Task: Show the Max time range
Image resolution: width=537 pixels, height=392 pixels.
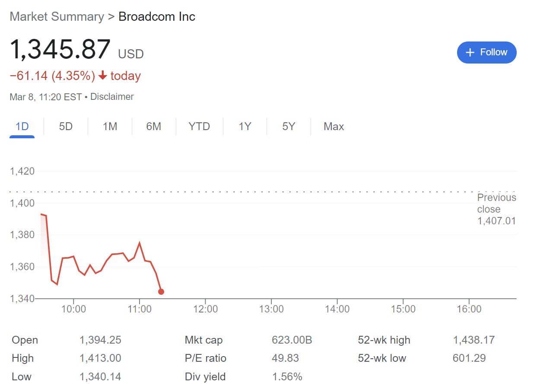Action: click(x=334, y=127)
